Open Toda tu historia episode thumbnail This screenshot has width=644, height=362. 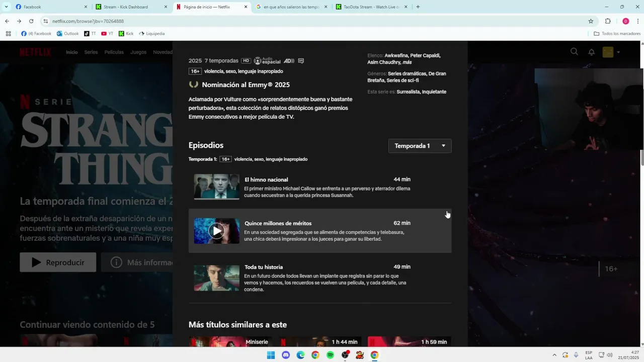(x=217, y=278)
